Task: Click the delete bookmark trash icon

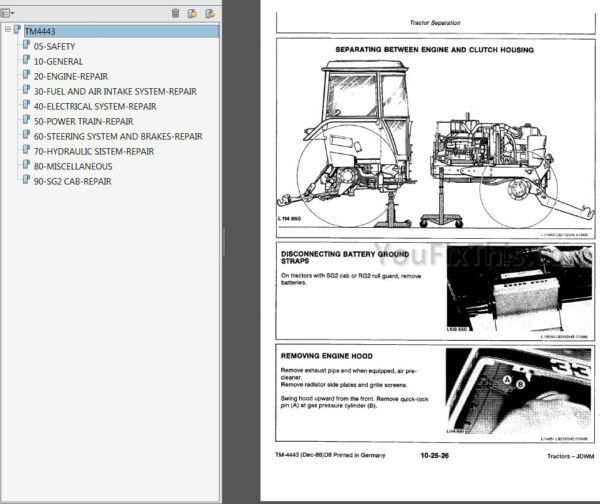Action: [176, 13]
